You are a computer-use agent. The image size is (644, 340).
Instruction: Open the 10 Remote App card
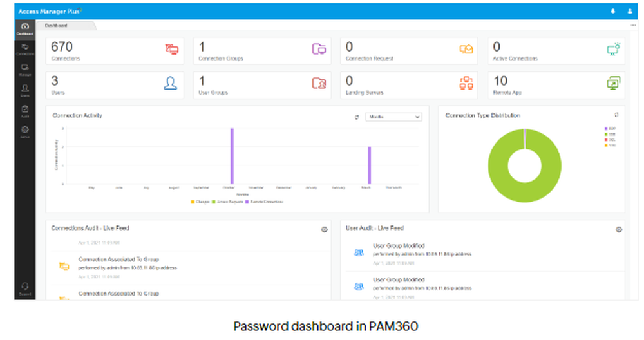coord(556,85)
